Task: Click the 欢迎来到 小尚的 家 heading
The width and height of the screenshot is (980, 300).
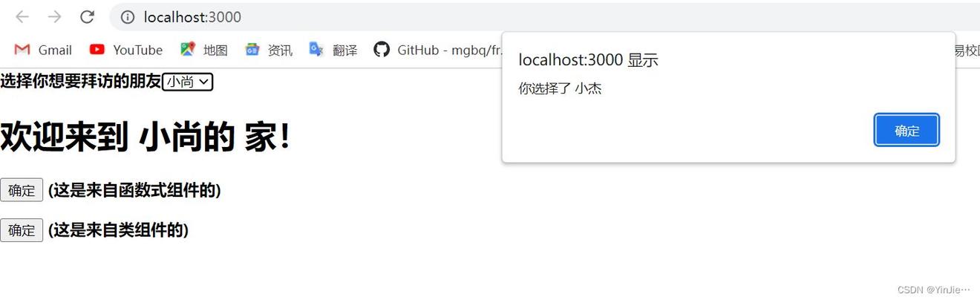Action: pyautogui.click(x=146, y=138)
